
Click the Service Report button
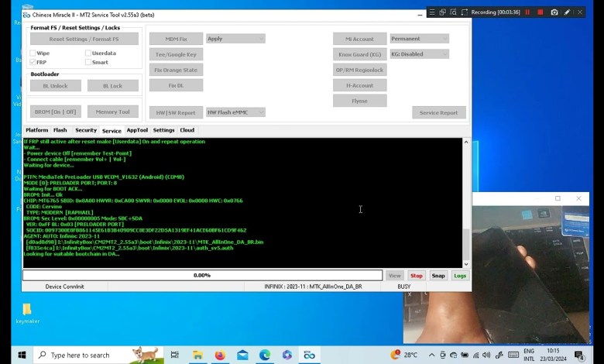click(439, 112)
